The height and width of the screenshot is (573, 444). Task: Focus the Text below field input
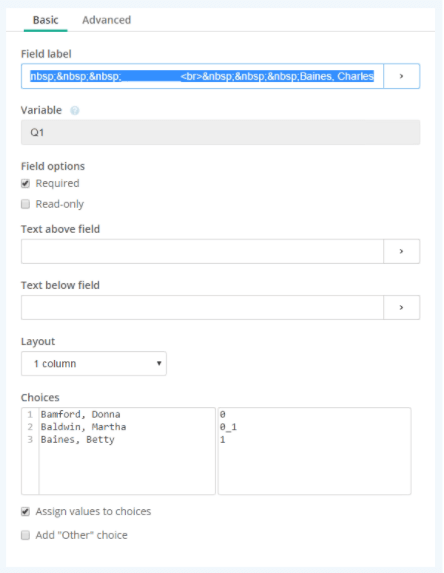click(202, 307)
